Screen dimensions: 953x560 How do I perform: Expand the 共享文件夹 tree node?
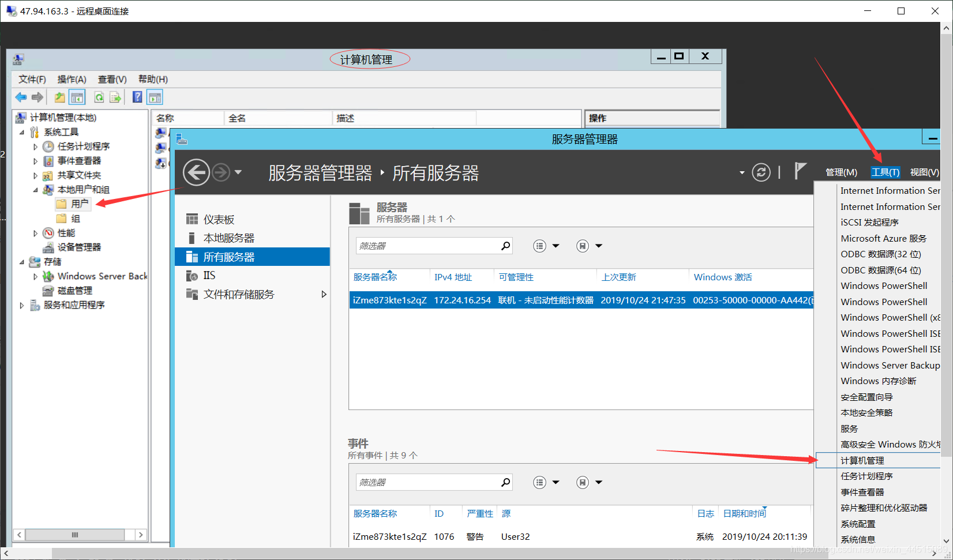36,175
